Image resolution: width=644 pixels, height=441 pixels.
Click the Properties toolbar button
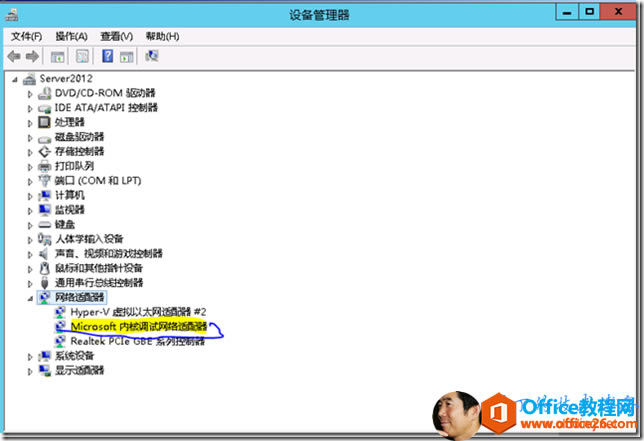pos(82,56)
